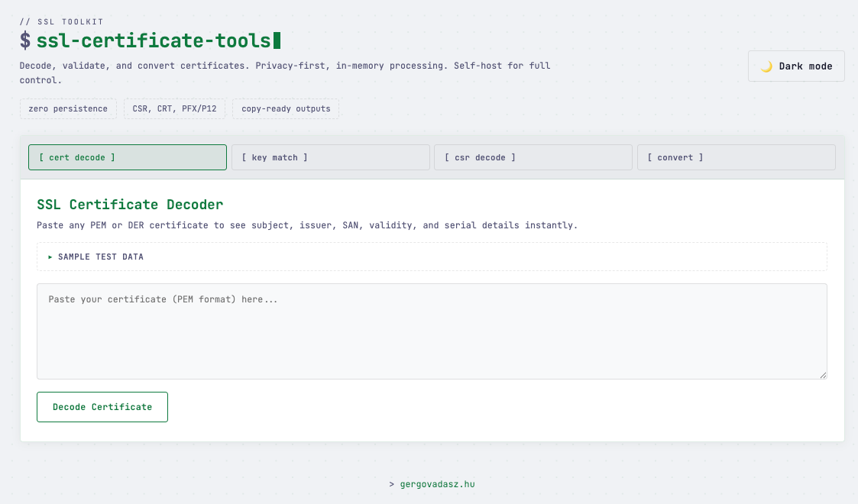Toggle Dark mode with the moon button

click(x=796, y=66)
